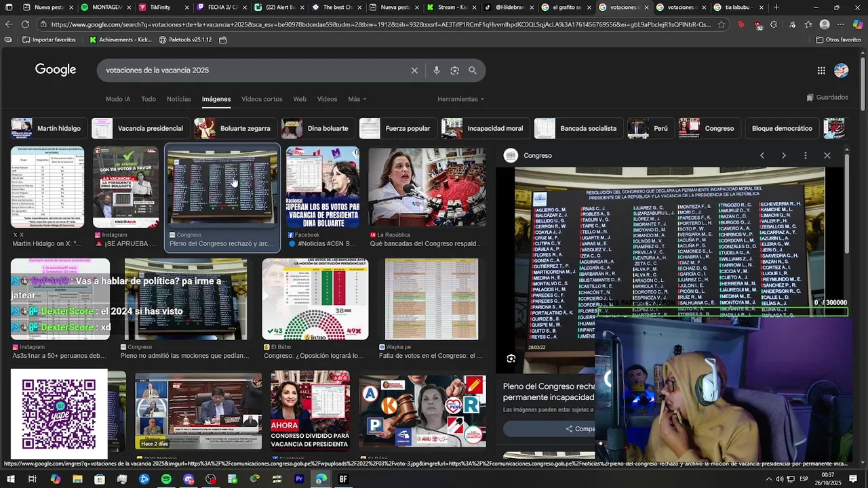Open the Google account avatar
Viewport: 868px width, 488px height.
tap(842, 70)
